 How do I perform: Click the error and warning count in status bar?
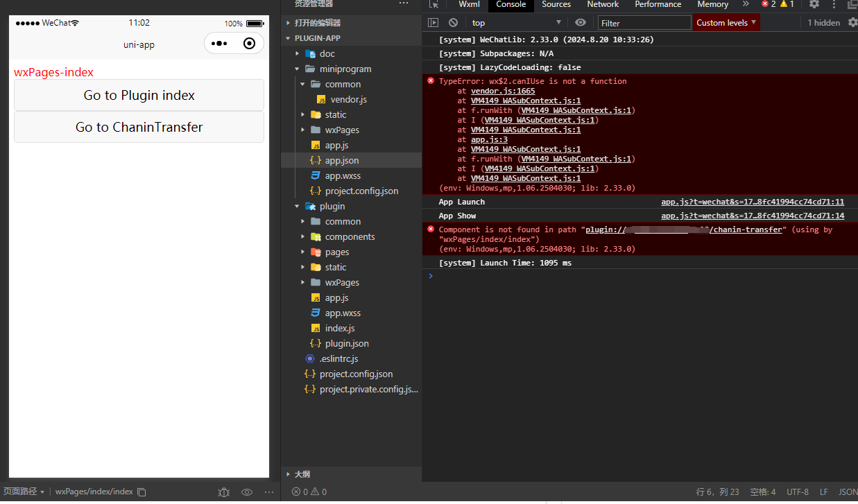click(x=309, y=492)
